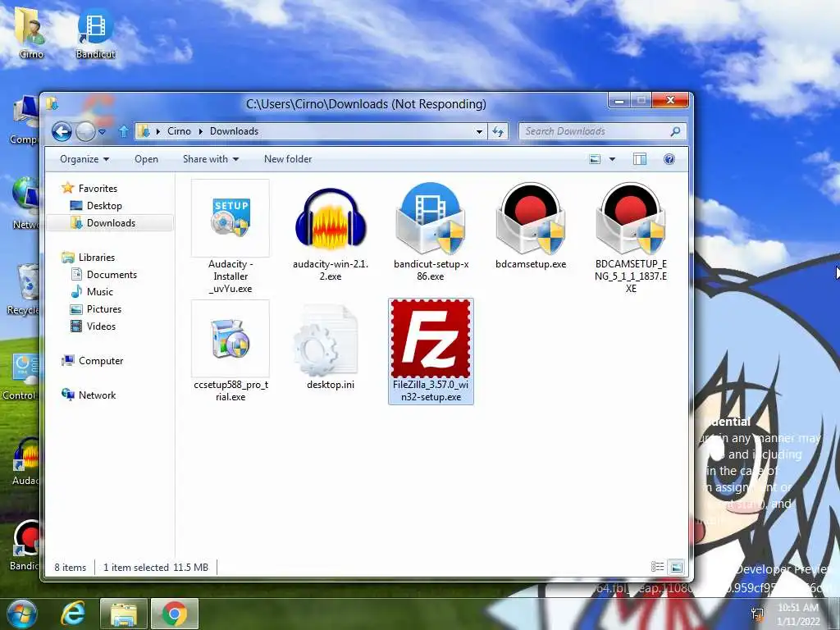The width and height of the screenshot is (840, 630).
Task: Open recent pages dropdown beside Forward button
Action: [x=102, y=131]
